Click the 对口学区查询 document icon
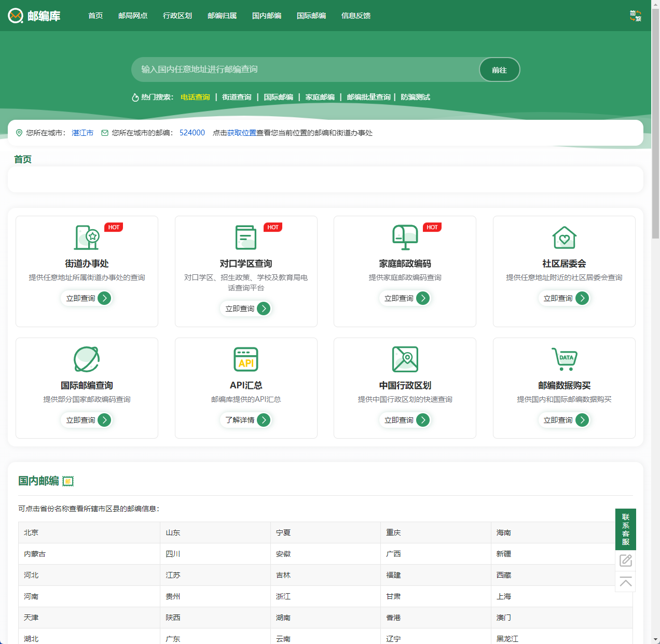Image resolution: width=660 pixels, height=644 pixels. pyautogui.click(x=246, y=237)
